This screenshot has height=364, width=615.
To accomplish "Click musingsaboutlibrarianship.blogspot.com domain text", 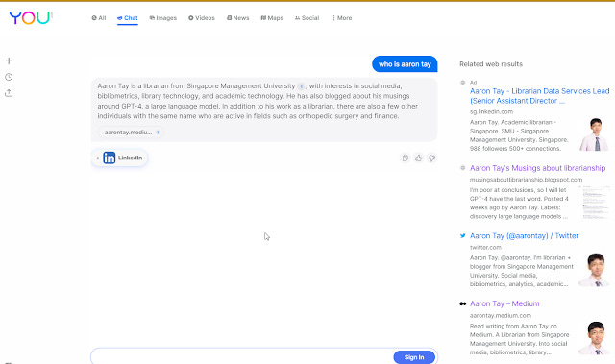I will pyautogui.click(x=526, y=180).
